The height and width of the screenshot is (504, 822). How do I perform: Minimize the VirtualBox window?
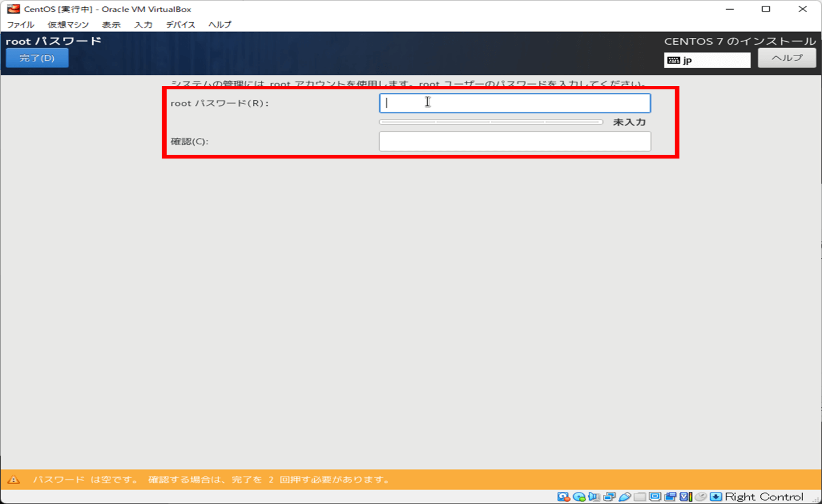[730, 9]
